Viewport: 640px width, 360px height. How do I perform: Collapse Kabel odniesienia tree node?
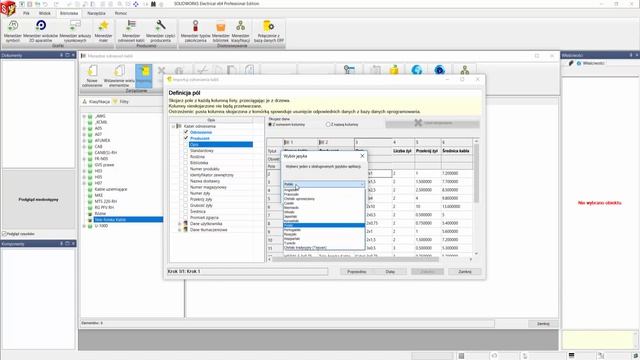173,127
